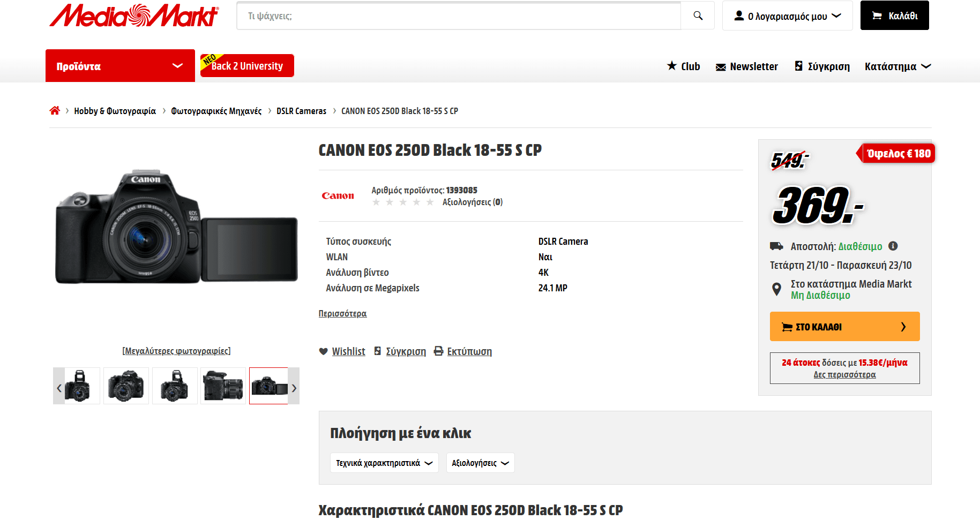Click the Club star icon
The image size is (980, 520).
coord(672,65)
